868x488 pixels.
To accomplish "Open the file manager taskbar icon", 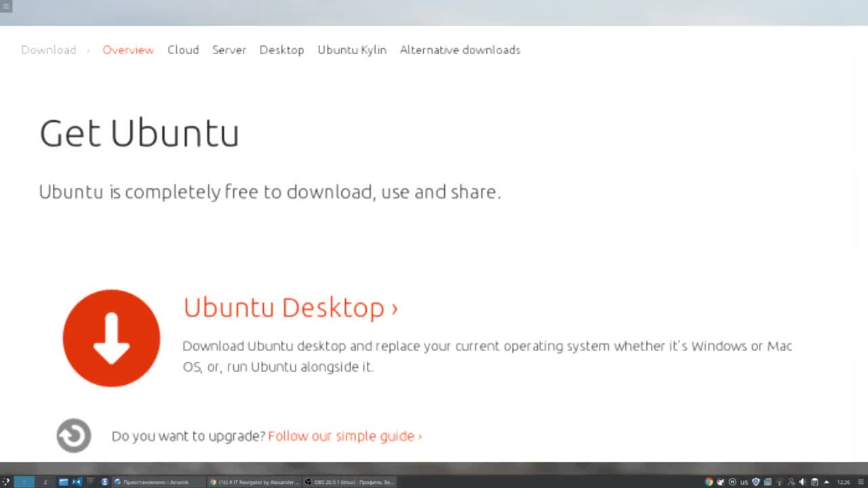I will tap(63, 482).
